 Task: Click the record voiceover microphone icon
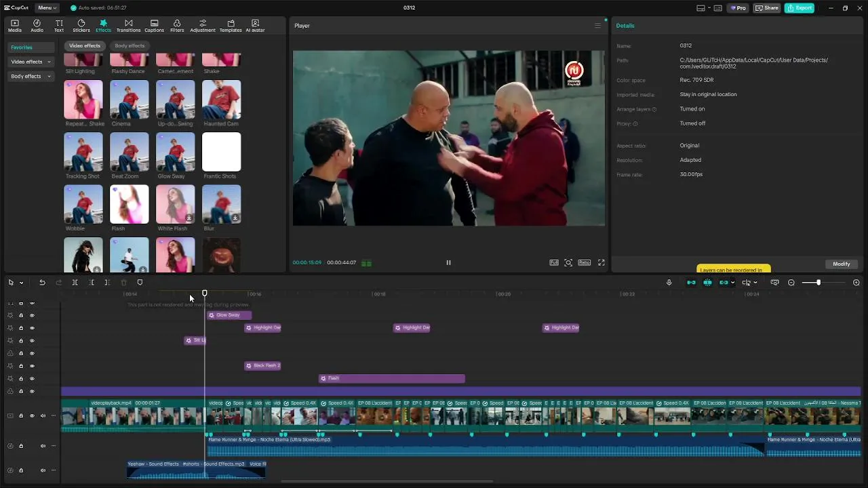(669, 283)
